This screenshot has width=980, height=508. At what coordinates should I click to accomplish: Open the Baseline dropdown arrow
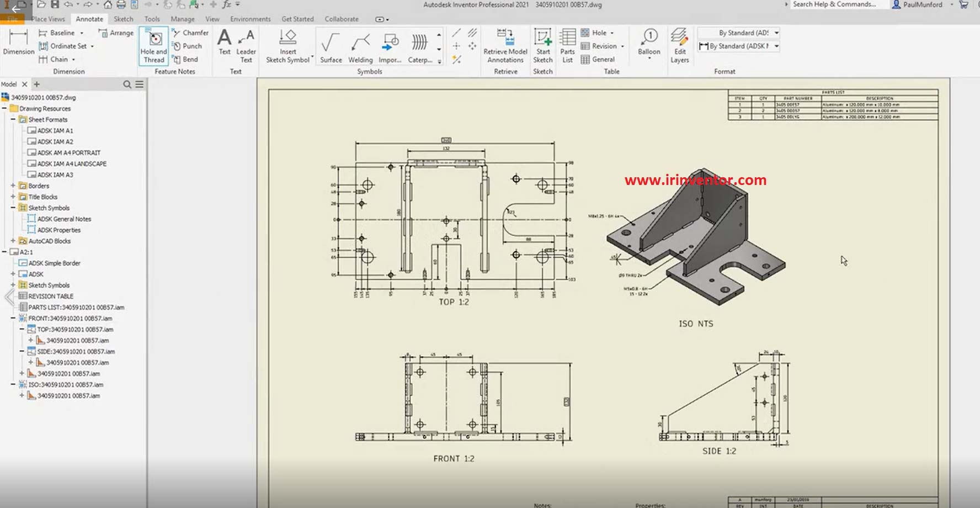click(82, 33)
